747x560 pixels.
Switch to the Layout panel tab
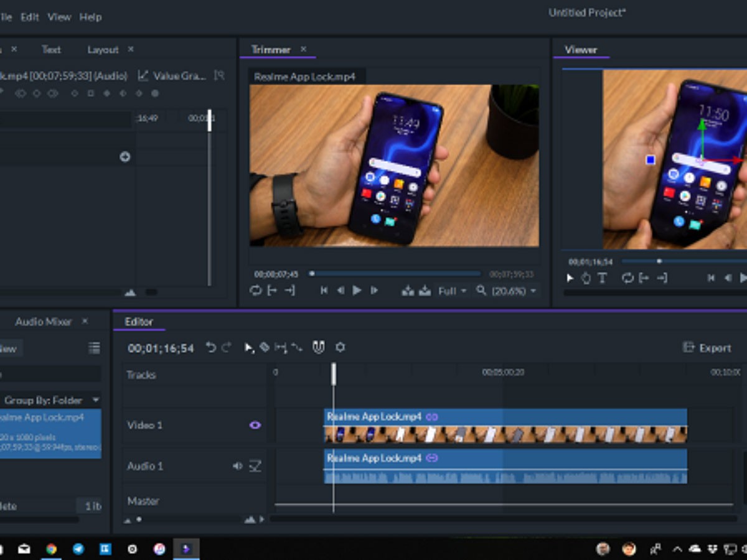coord(103,49)
